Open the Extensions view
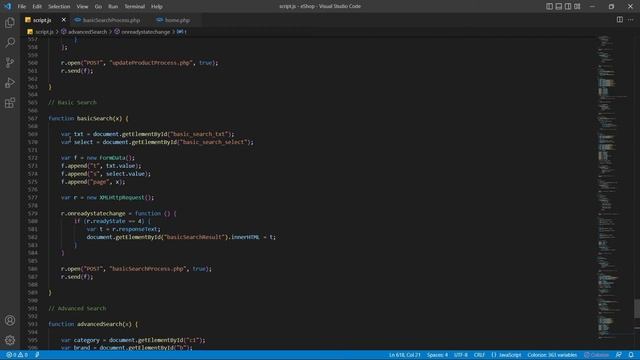Image resolution: width=640 pixels, height=360 pixels. [x=10, y=102]
